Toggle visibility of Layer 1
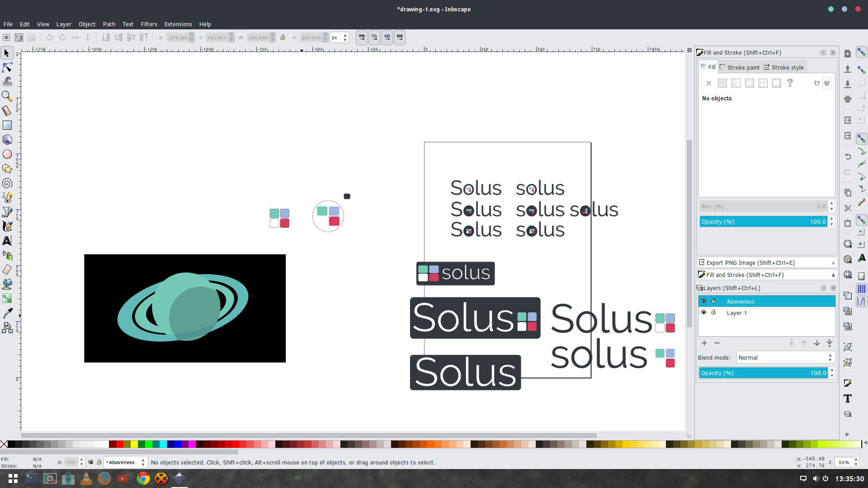The height and width of the screenshot is (488, 868). click(703, 312)
